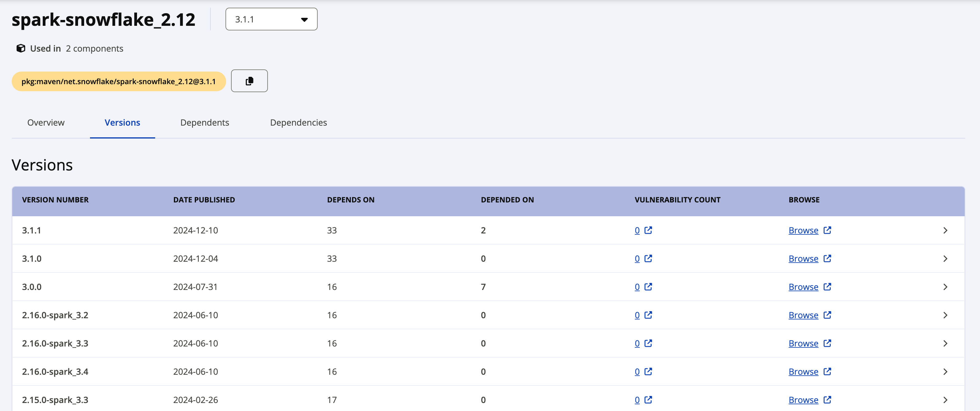Screen dimensions: 980x411
Task: Click external link icon next to Browse for 2.16.0-spark_3.3
Action: pos(827,343)
